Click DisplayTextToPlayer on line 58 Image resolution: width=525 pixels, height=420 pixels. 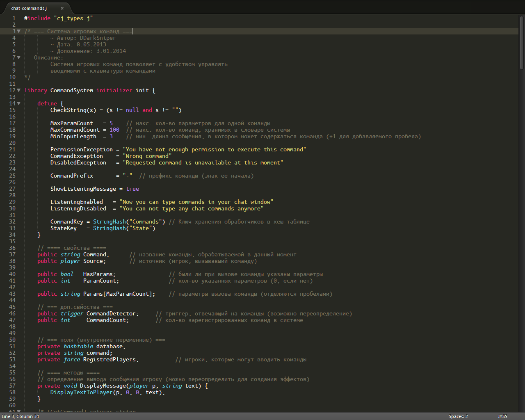click(81, 392)
